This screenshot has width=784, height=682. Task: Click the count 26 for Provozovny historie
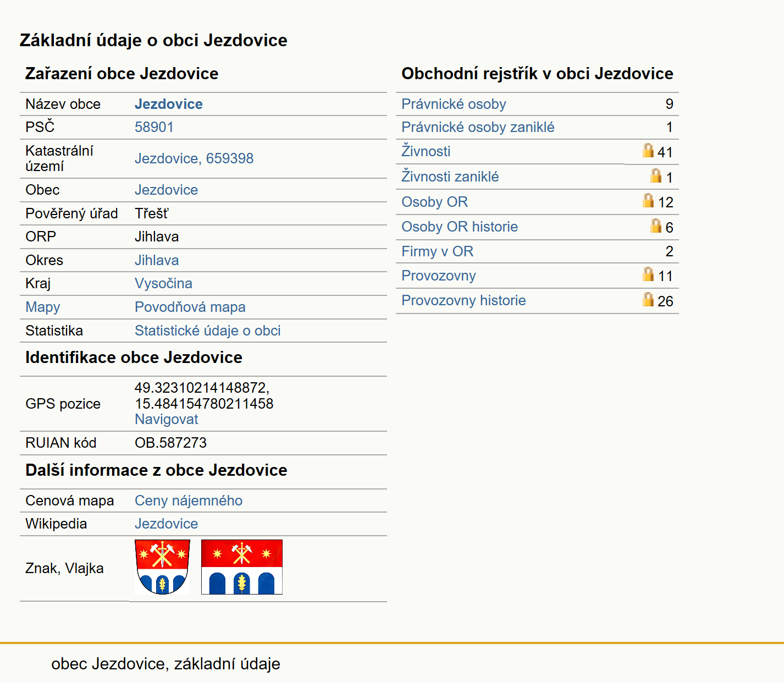pyautogui.click(x=665, y=301)
